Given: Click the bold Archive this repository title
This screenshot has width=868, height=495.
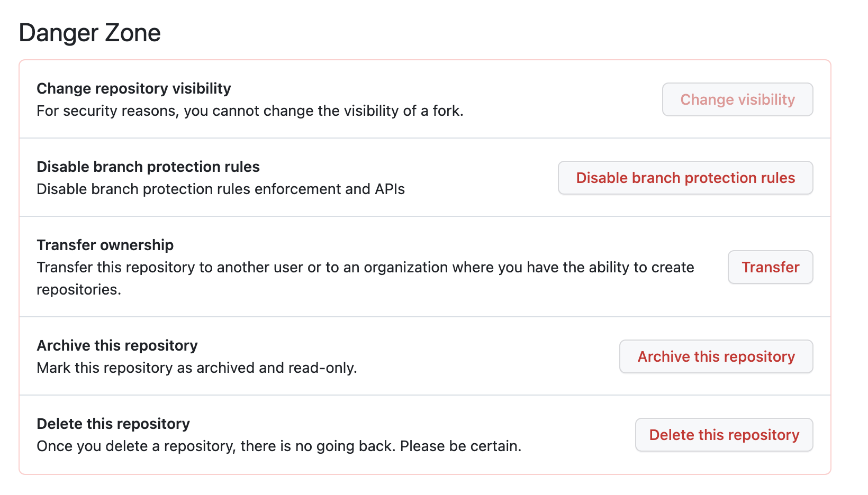Looking at the screenshot, I should tap(117, 345).
